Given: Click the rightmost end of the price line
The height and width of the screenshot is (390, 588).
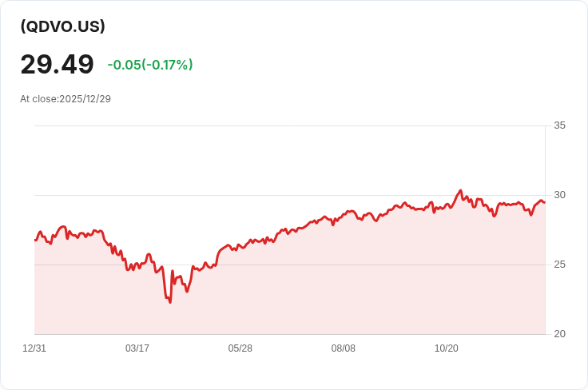Looking at the screenshot, I should click(545, 202).
